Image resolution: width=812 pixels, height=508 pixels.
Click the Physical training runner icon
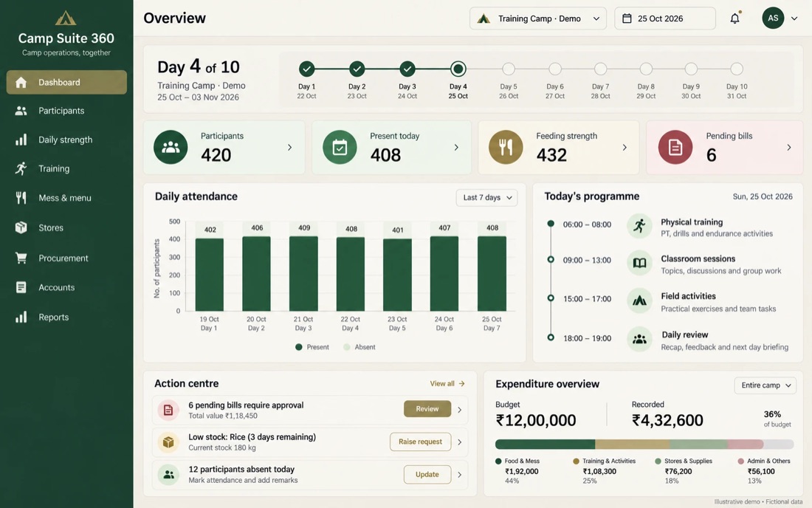639,226
